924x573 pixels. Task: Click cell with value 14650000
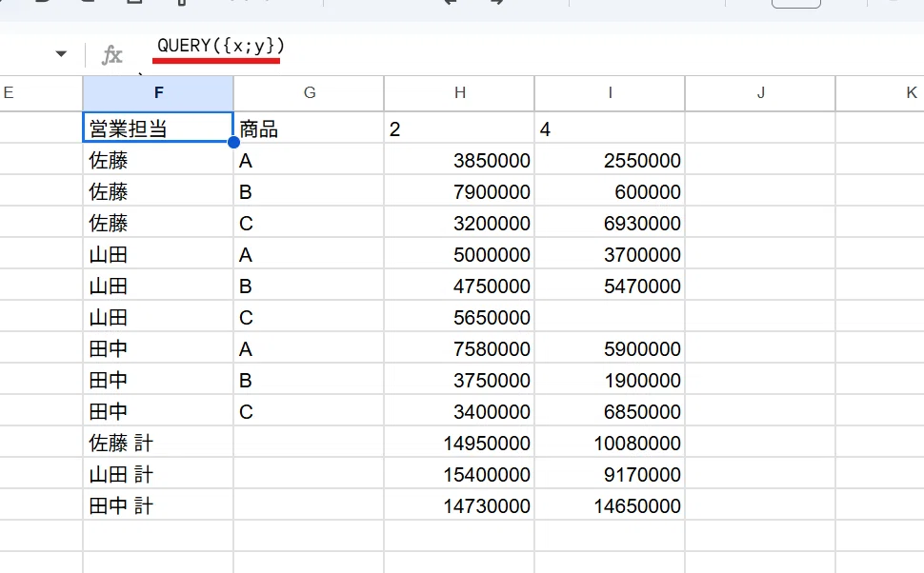point(610,505)
